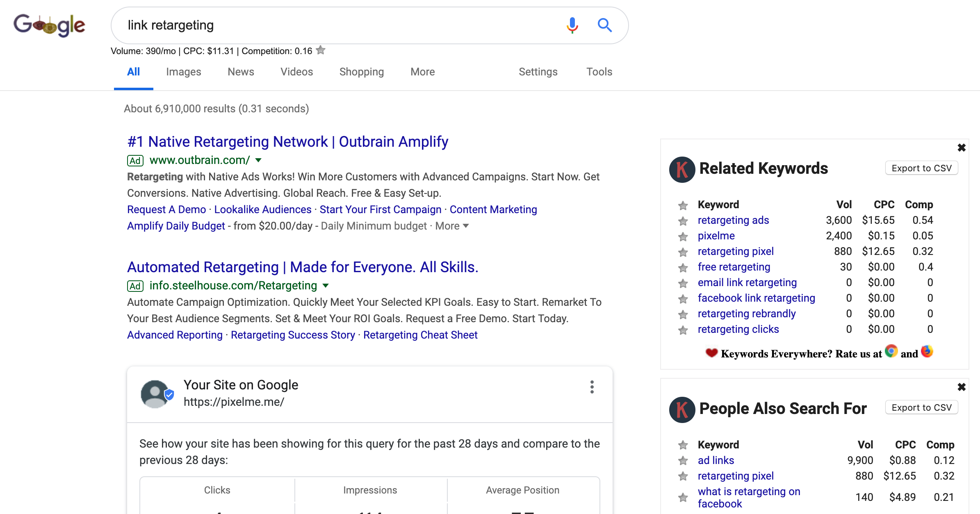Switch to the Videos tab

coord(296,72)
